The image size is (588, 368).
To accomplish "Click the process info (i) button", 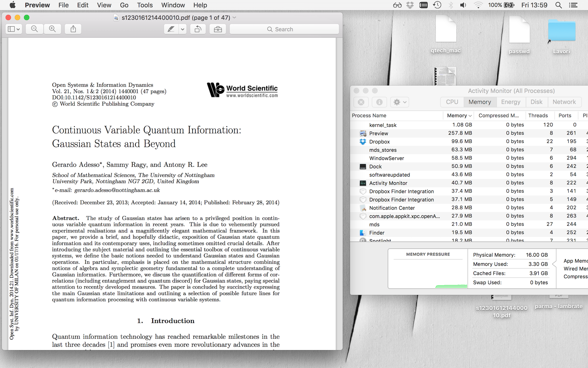I will click(x=379, y=102).
